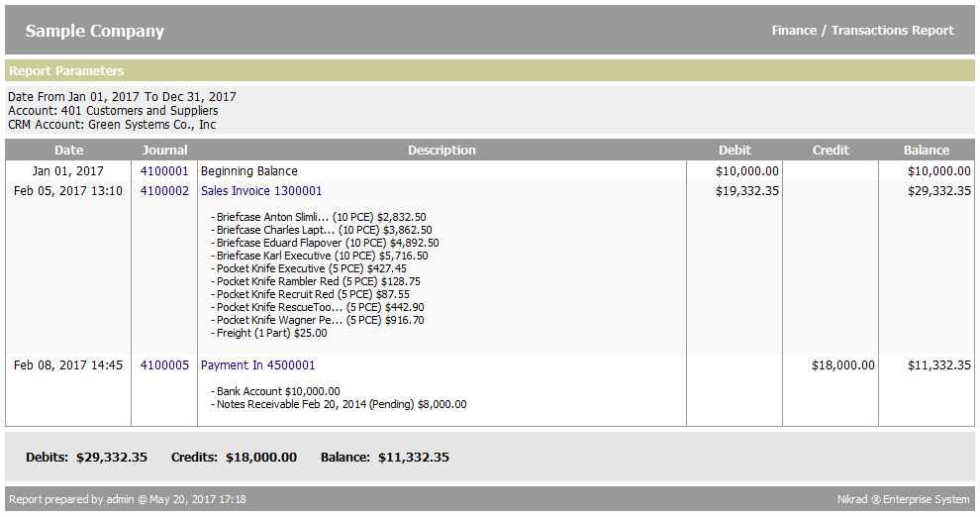Screen dimensions: 980x517
Task: Click the $19,332.35 debit amount
Action: tap(746, 191)
